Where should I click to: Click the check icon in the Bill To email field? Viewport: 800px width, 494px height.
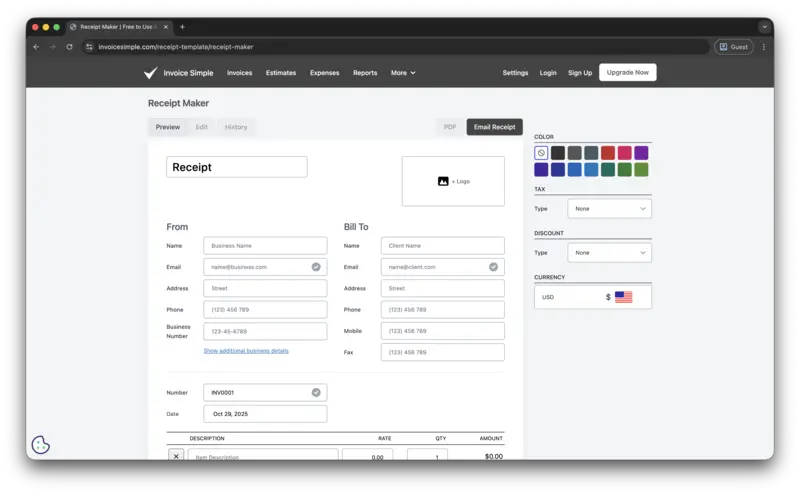click(x=493, y=267)
